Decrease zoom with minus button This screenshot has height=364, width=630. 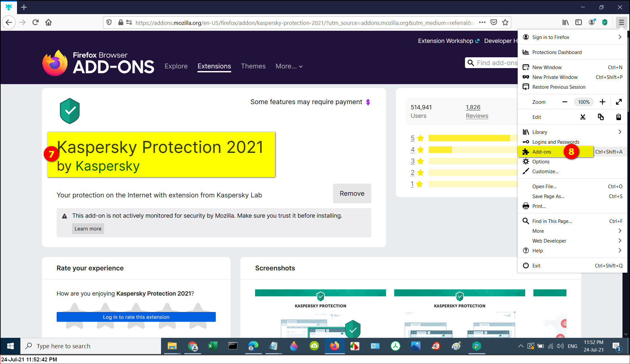tap(565, 102)
